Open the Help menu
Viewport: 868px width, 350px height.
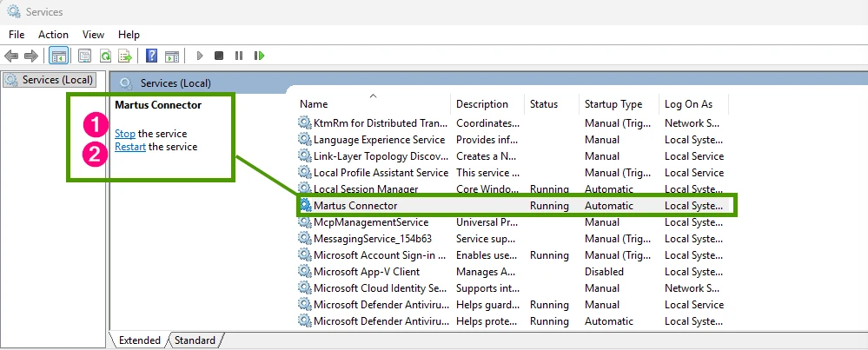pos(129,34)
